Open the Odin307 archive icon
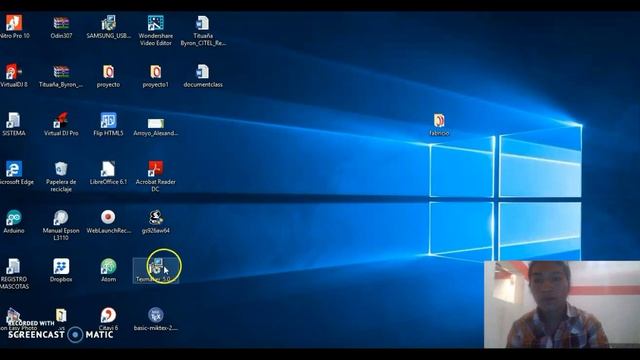The image size is (640, 360). 61,23
